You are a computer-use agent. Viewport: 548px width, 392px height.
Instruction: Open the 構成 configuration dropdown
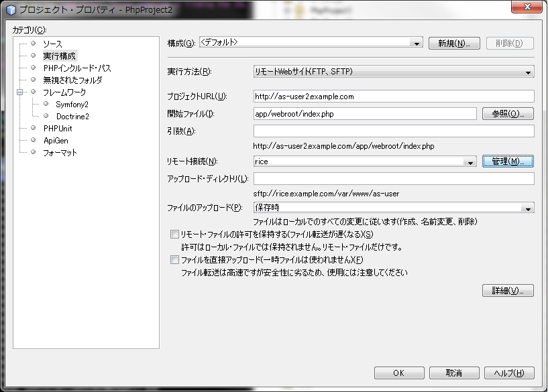pyautogui.click(x=311, y=42)
